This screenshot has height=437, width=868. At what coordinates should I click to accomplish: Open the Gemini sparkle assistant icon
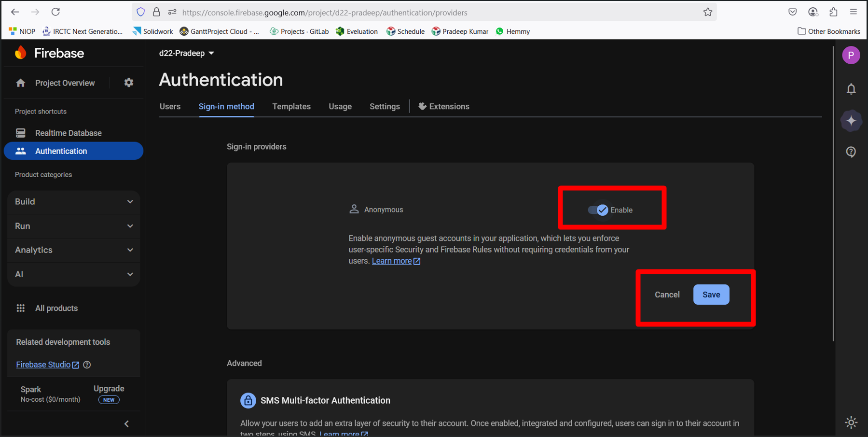tap(851, 121)
